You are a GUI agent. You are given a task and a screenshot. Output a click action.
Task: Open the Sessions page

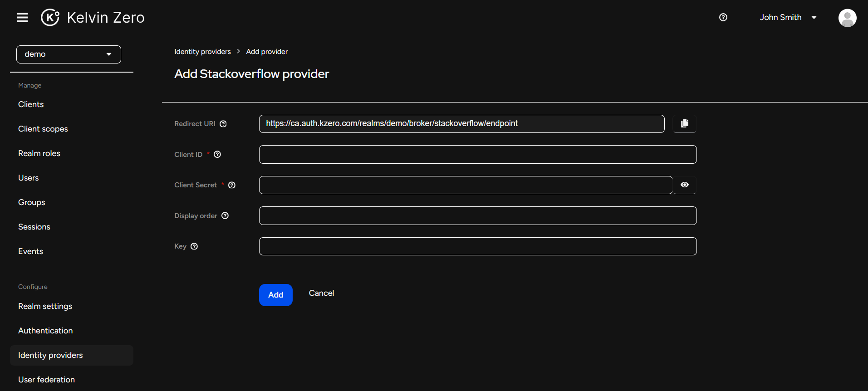pos(34,227)
